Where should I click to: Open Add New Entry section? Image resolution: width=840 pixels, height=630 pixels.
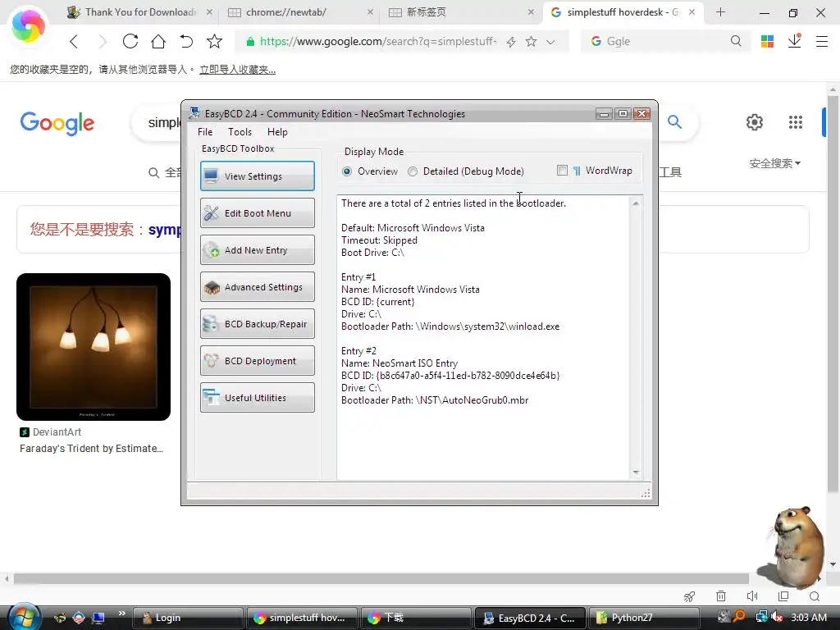257,250
